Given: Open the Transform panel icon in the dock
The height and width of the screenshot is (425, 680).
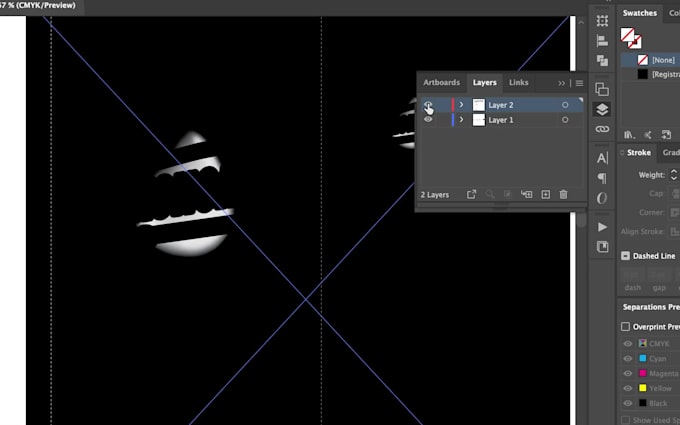Looking at the screenshot, I should [602, 20].
